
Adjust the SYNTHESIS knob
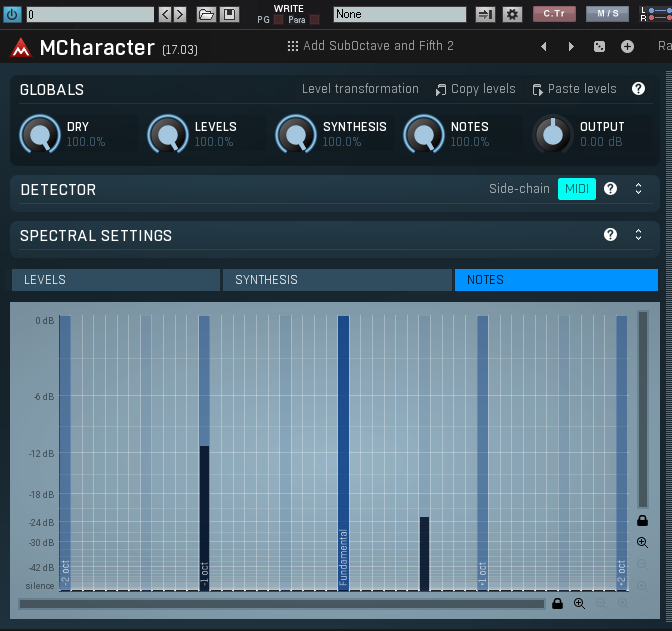pyautogui.click(x=295, y=135)
